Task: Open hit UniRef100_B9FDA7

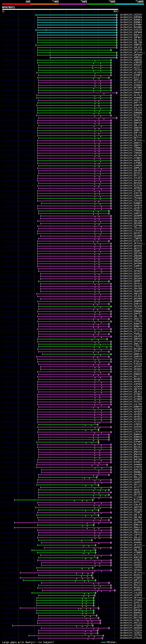Action: (x=131, y=610)
